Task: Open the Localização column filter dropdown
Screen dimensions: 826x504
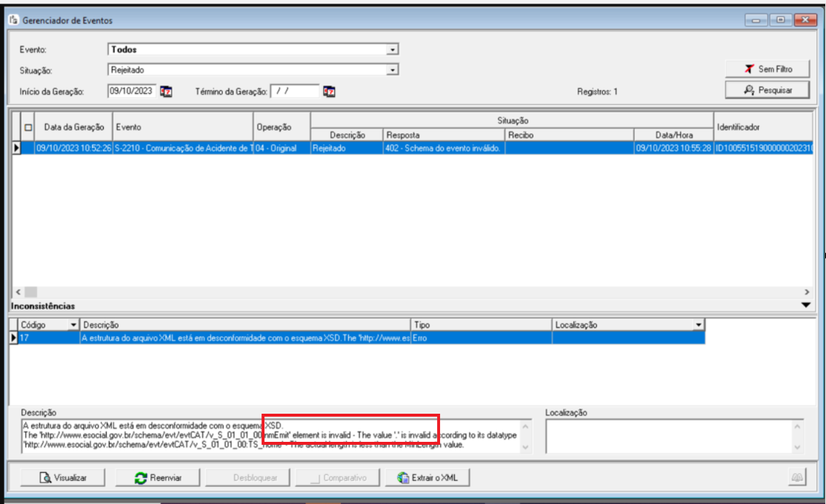Action: tap(698, 325)
